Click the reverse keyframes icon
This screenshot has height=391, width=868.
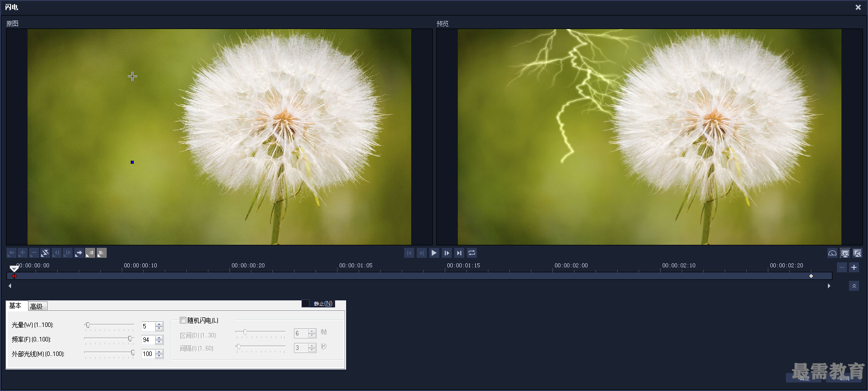click(45, 253)
